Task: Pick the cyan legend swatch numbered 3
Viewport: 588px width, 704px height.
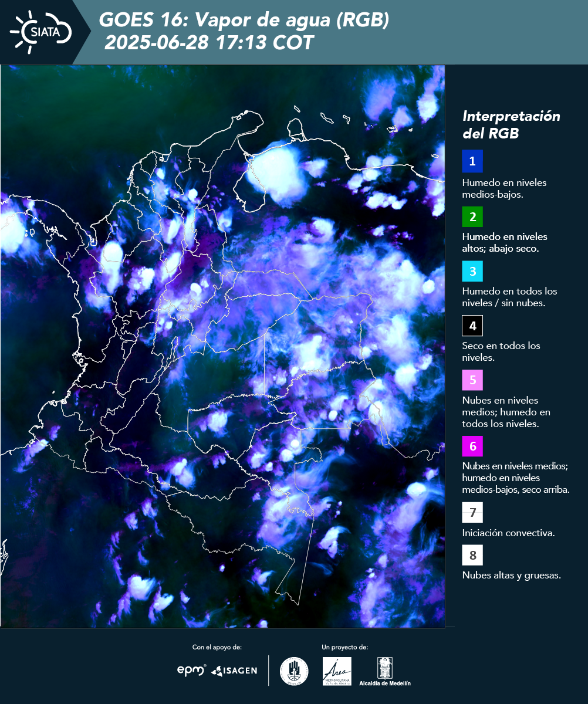Action: (x=472, y=271)
